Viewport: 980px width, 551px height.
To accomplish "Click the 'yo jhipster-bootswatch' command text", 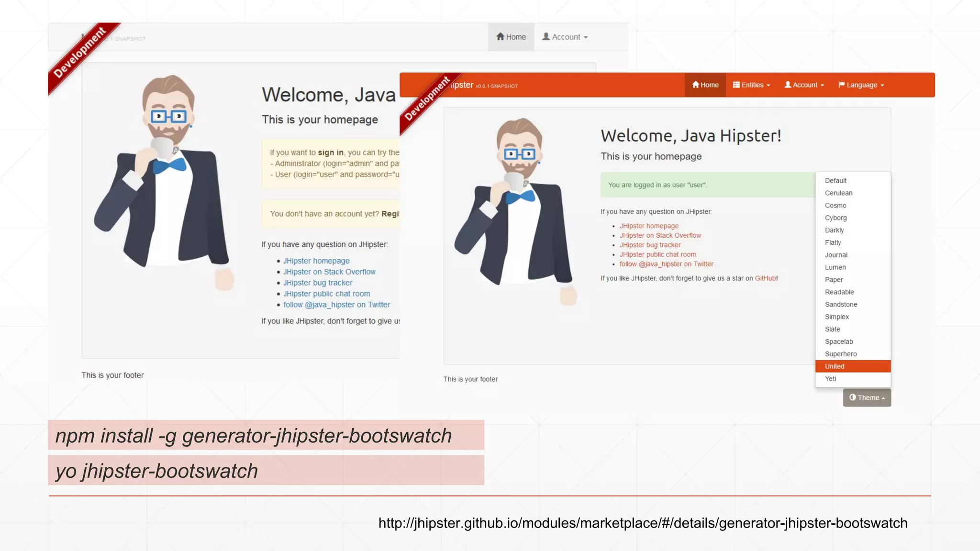I will click(x=156, y=471).
